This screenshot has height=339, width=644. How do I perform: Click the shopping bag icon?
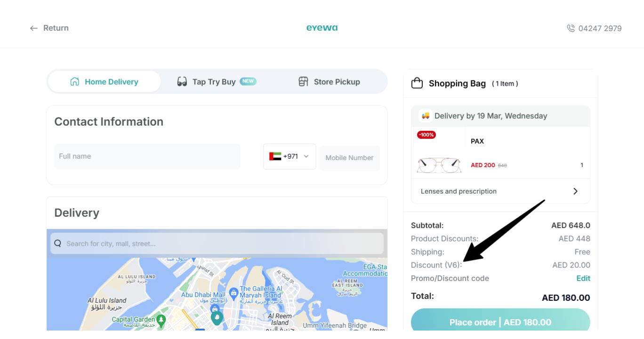tap(417, 83)
